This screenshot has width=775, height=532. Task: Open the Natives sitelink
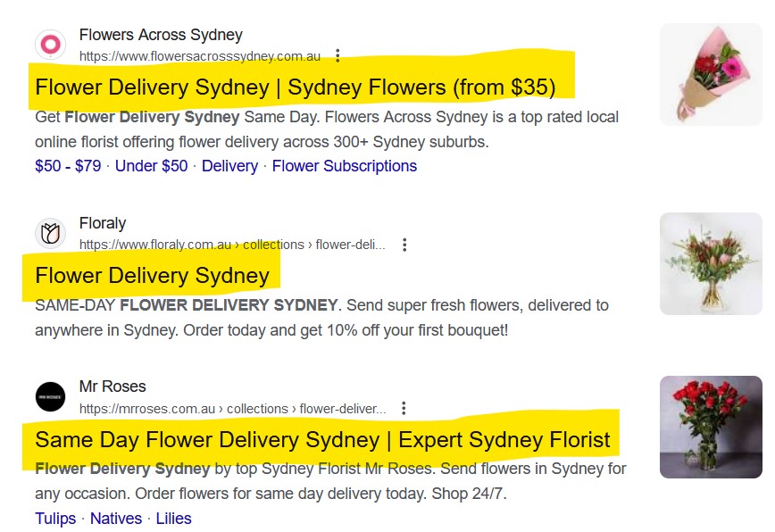(x=114, y=518)
